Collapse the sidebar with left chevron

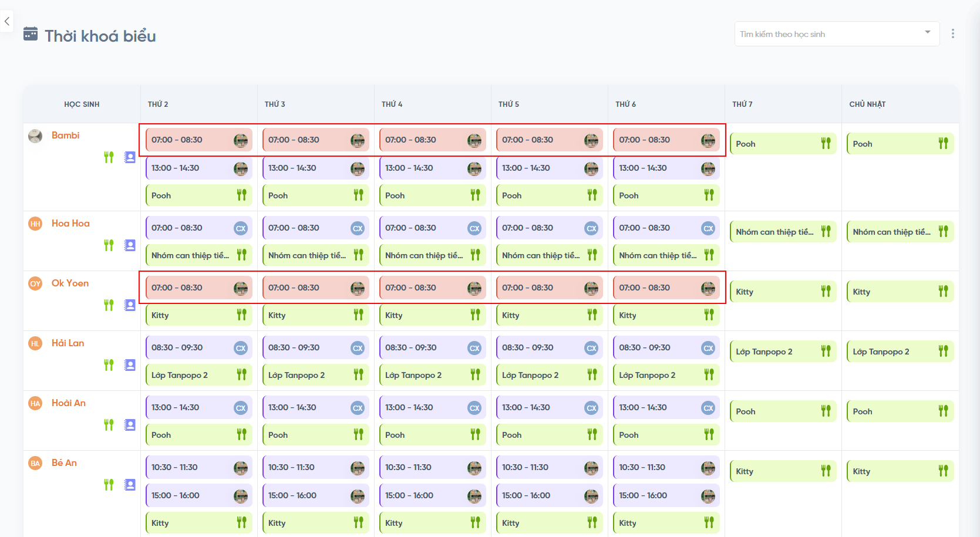(6, 21)
